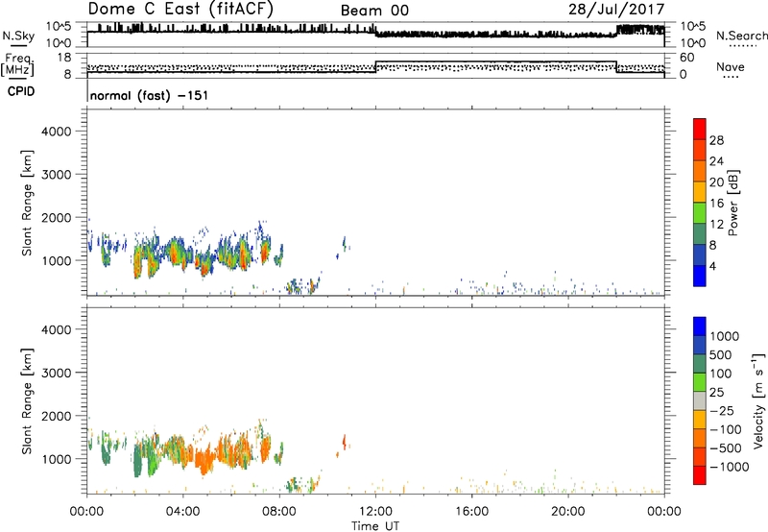Click '18' on the frequency axis
The height and width of the screenshot is (532, 768).
[64, 57]
